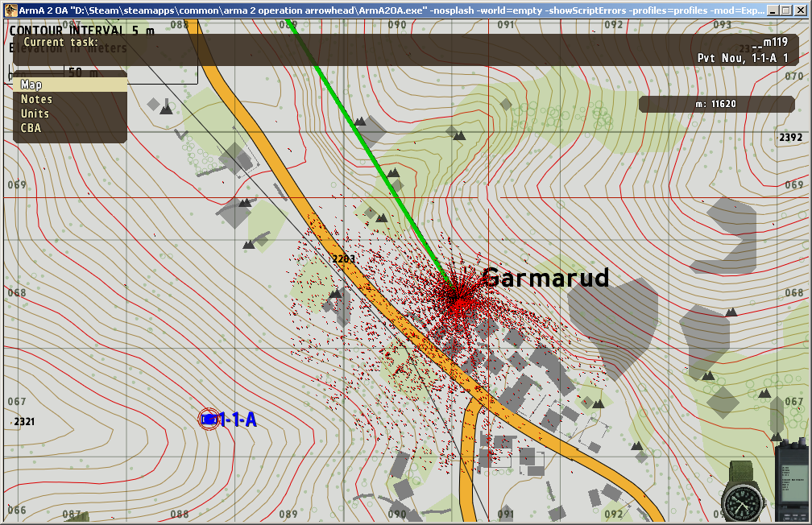Image resolution: width=812 pixels, height=525 pixels.
Task: Click the ArmA 2 OA window title bar icon
Action: [x=10, y=10]
